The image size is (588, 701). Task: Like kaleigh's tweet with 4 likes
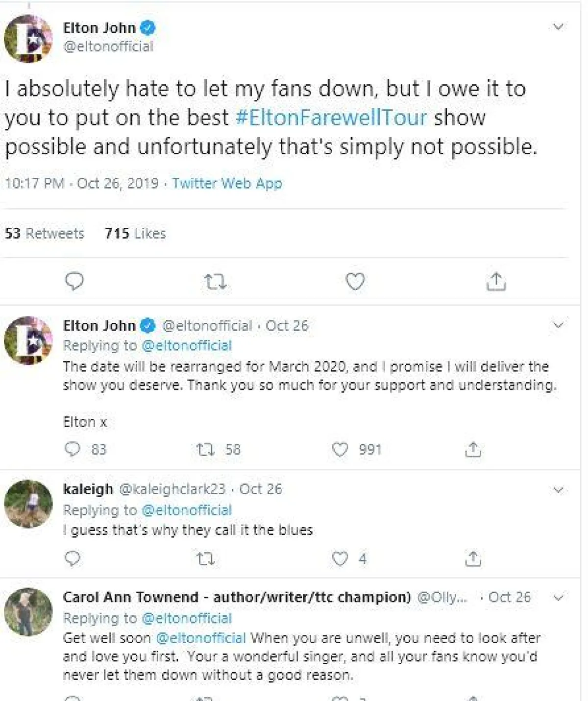point(340,558)
